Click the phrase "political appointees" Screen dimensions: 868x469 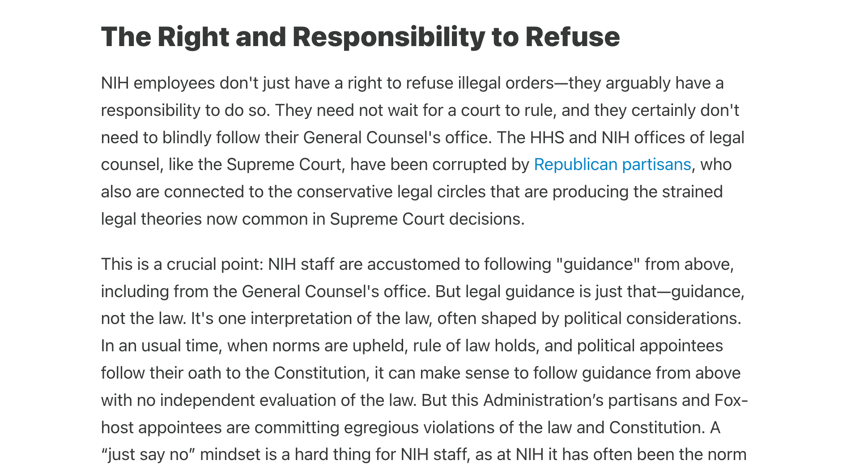(x=650, y=346)
